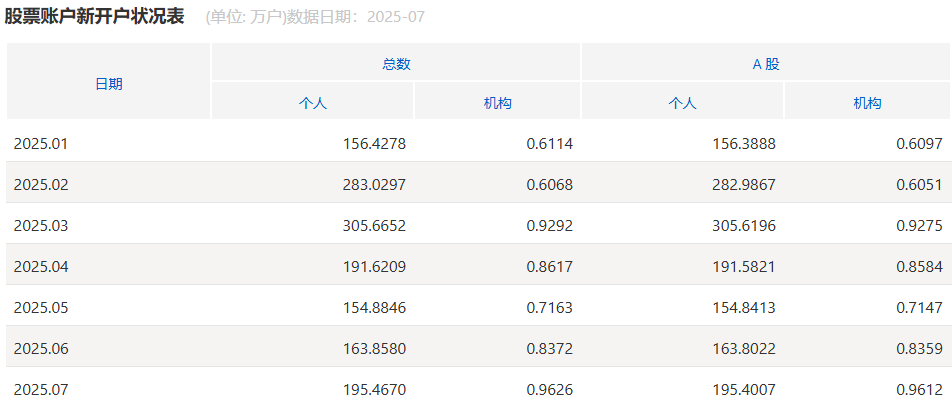Click the value 283.0297
This screenshot has width=952, height=403.
point(374,185)
